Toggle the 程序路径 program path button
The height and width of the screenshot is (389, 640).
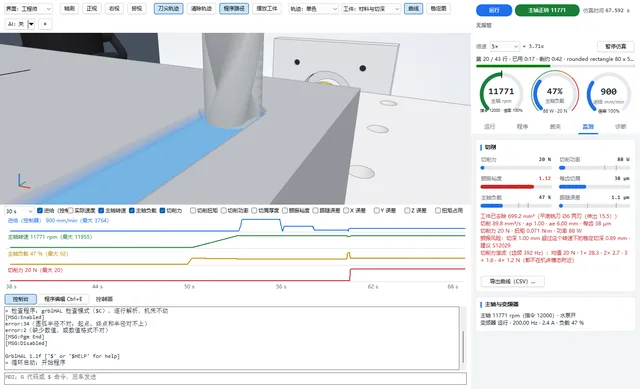click(x=234, y=9)
